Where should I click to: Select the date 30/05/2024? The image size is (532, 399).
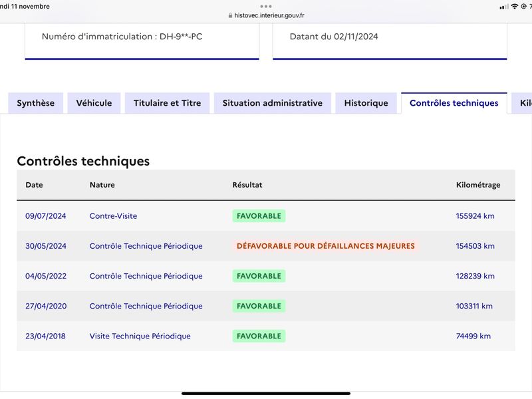pos(46,246)
